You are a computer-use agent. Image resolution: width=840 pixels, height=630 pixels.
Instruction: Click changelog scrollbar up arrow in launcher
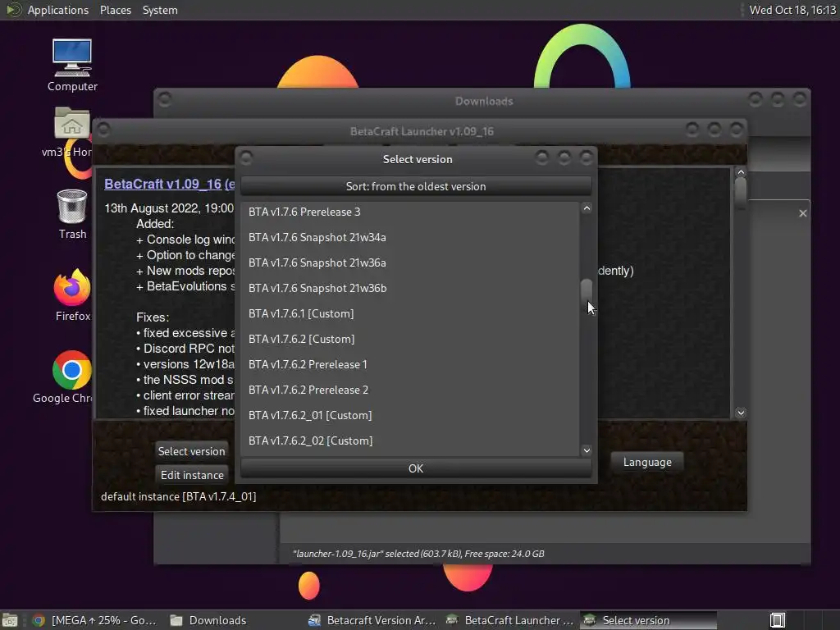coord(741,172)
